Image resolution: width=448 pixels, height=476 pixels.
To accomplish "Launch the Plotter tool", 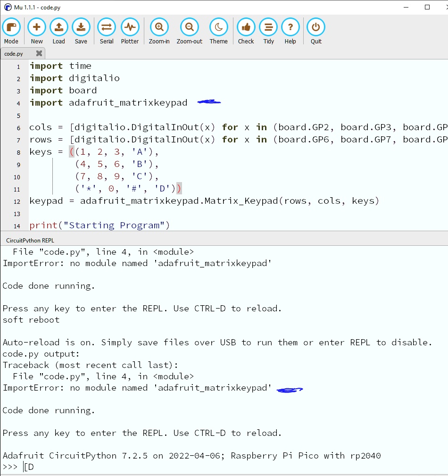I will (x=130, y=27).
